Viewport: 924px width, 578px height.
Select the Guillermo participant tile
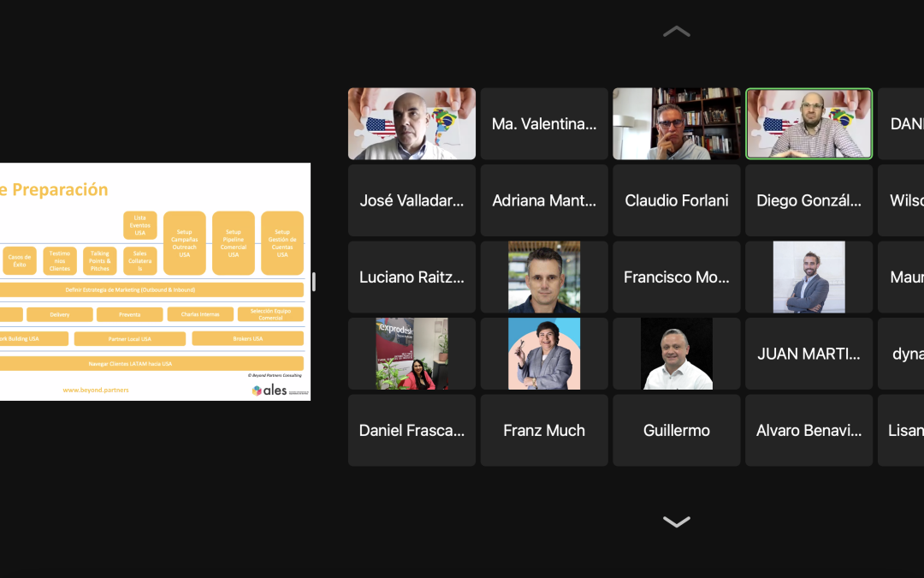pyautogui.click(x=677, y=431)
